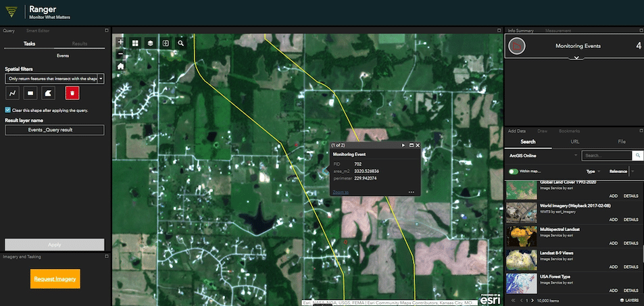Zoom in on the map
The height and width of the screenshot is (306, 644).
[120, 42]
